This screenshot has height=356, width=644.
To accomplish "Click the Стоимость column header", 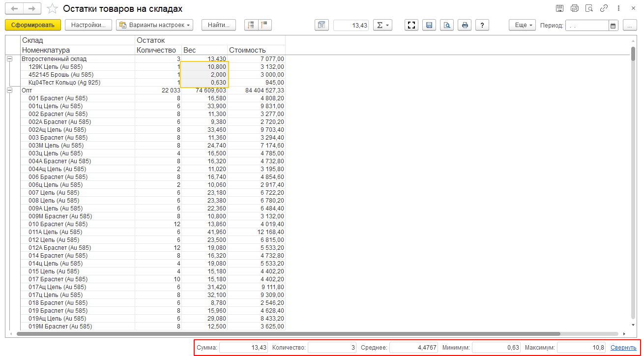I will click(x=256, y=50).
